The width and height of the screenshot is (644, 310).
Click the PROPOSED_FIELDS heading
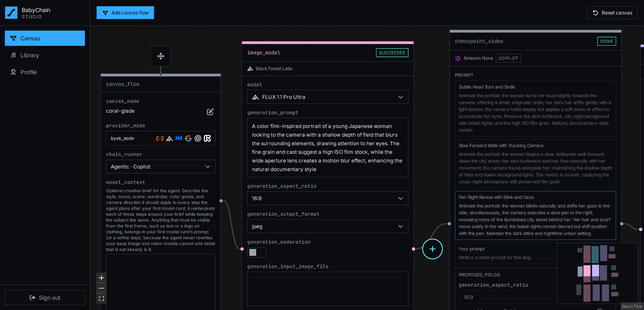(x=479, y=275)
